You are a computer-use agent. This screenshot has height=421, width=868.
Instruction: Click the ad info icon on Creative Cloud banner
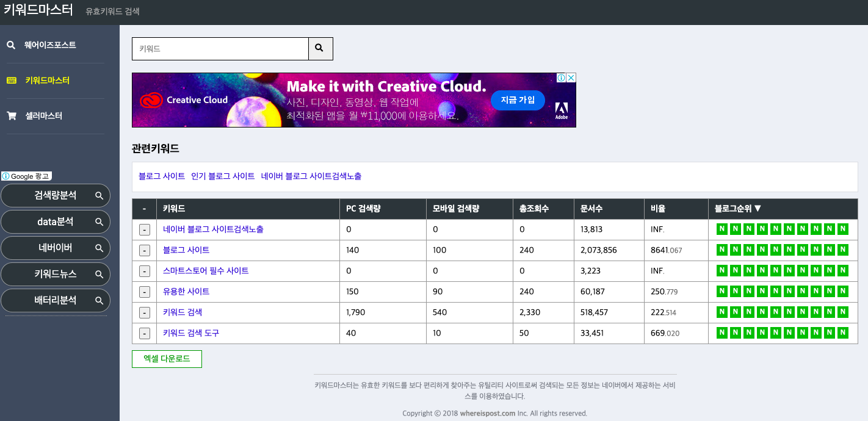pos(561,78)
